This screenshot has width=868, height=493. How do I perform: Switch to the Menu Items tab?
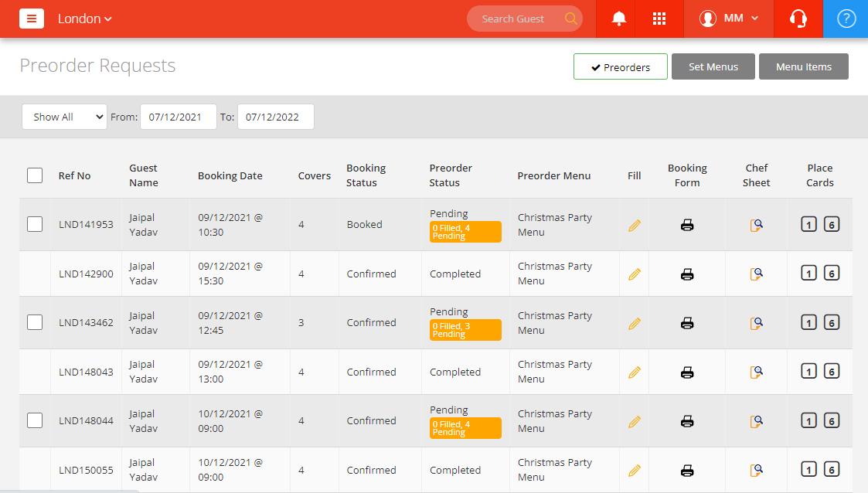[803, 66]
